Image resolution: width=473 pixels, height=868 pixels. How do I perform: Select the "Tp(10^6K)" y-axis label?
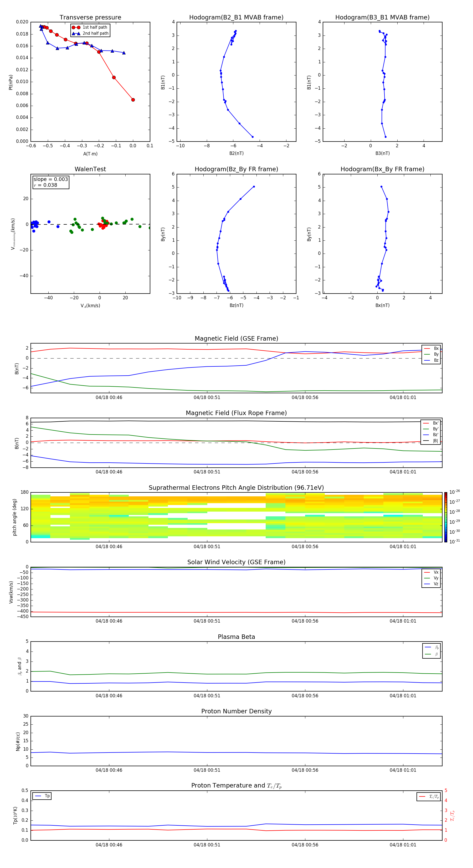[x=15, y=815]
